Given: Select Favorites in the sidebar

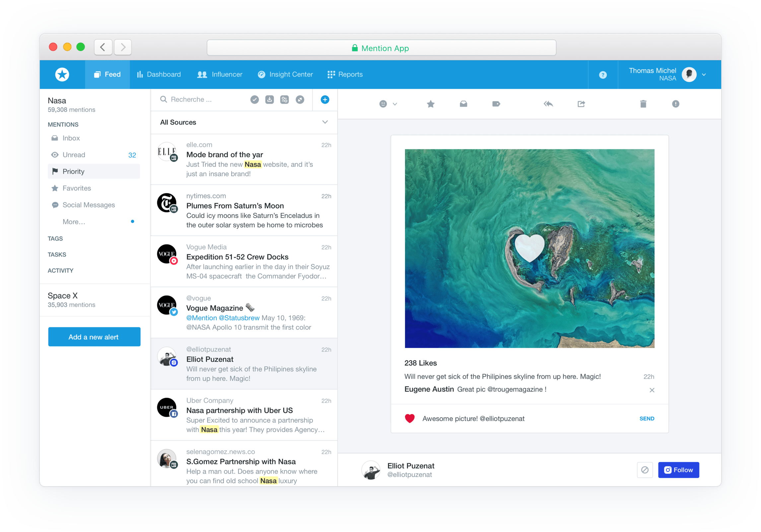Looking at the screenshot, I should pos(94,188).
